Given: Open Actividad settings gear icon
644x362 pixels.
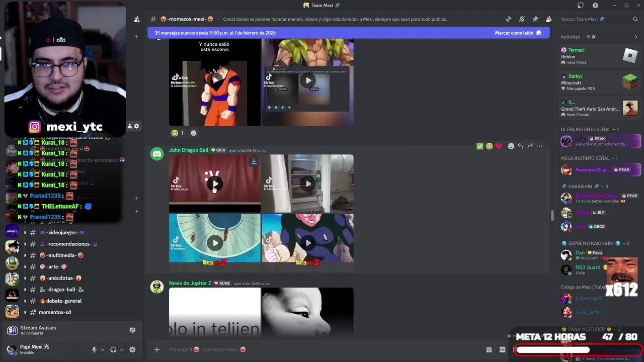Looking at the screenshot, I should 594,37.
